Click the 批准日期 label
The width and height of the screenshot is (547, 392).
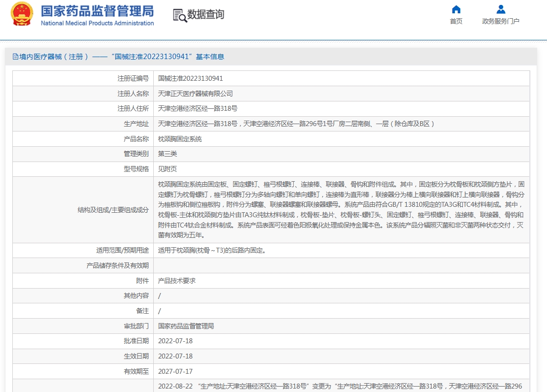[136, 341]
